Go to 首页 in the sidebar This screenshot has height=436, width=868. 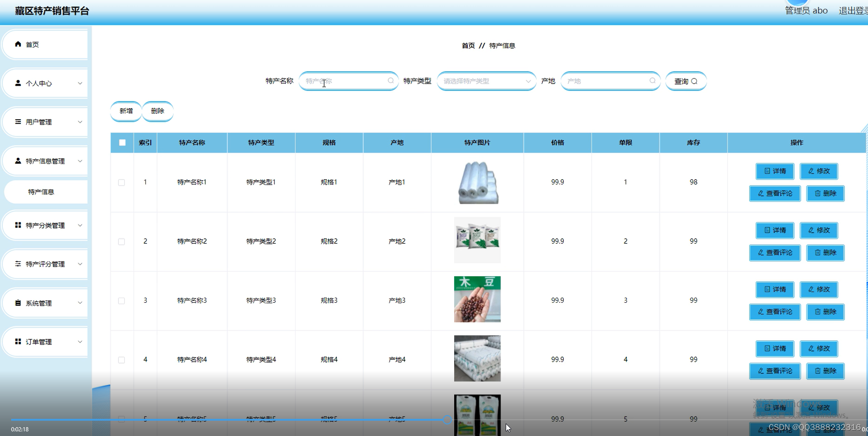click(45, 45)
